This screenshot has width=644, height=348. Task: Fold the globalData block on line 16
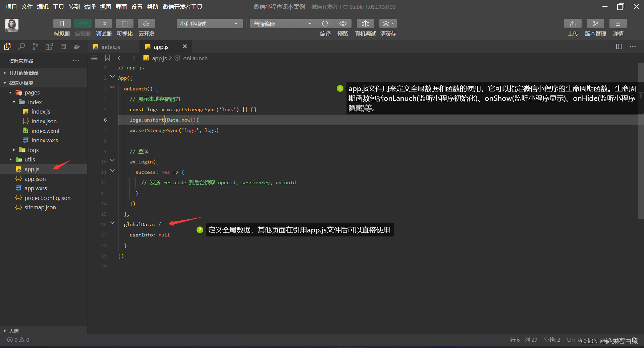(112, 223)
